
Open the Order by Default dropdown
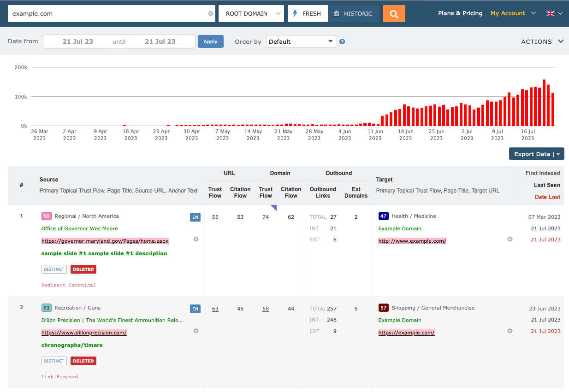(301, 41)
